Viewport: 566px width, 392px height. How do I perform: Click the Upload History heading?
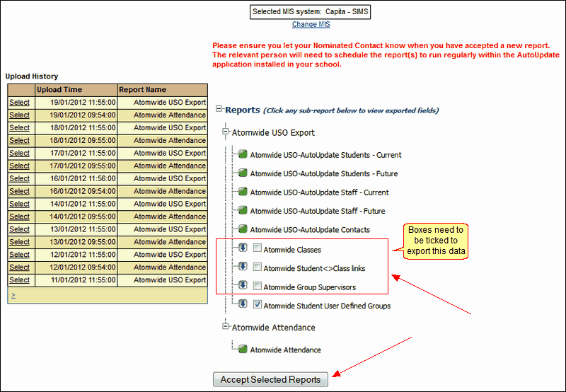32,76
